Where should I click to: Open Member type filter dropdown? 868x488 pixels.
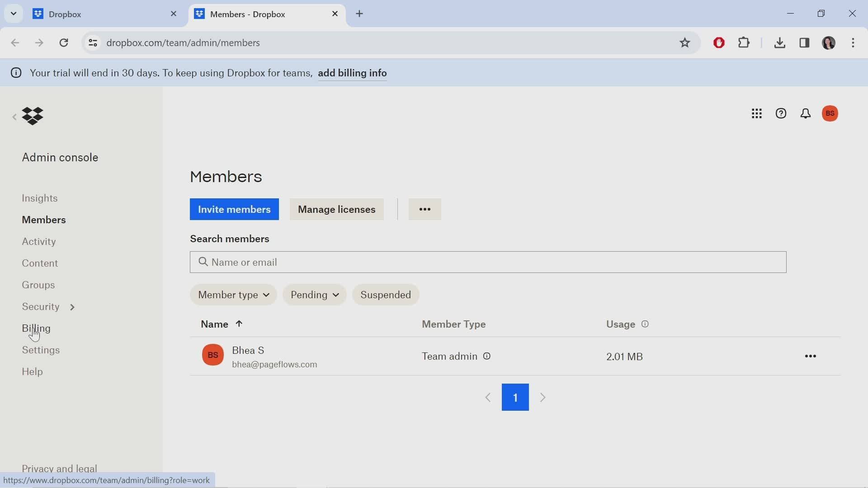point(233,295)
